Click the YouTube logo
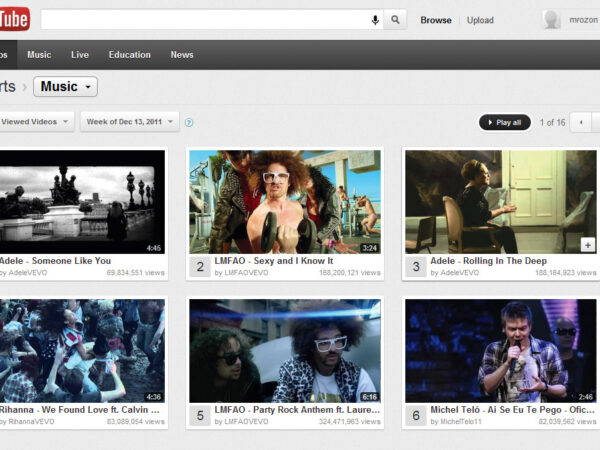The height and width of the screenshot is (450, 600). click(14, 19)
